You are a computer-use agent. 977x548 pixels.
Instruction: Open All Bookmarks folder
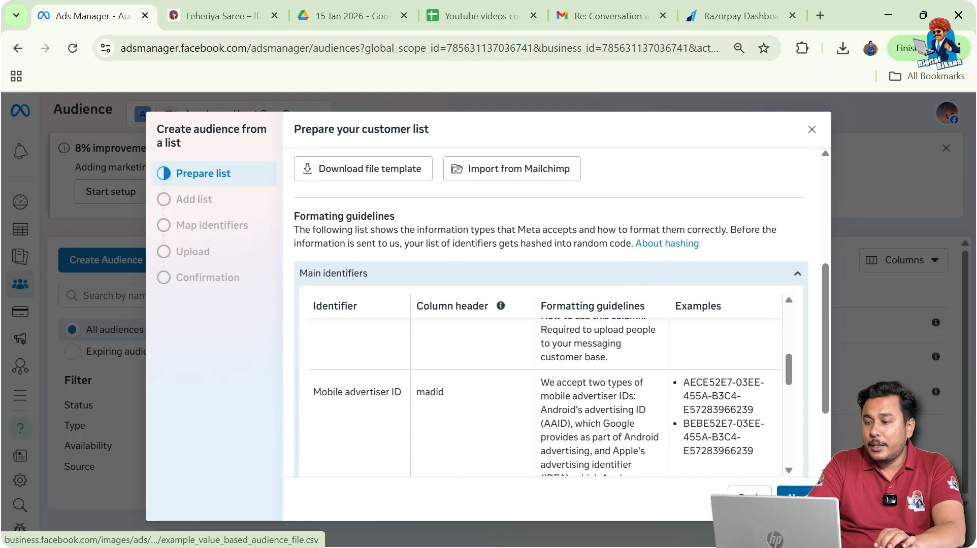click(926, 76)
